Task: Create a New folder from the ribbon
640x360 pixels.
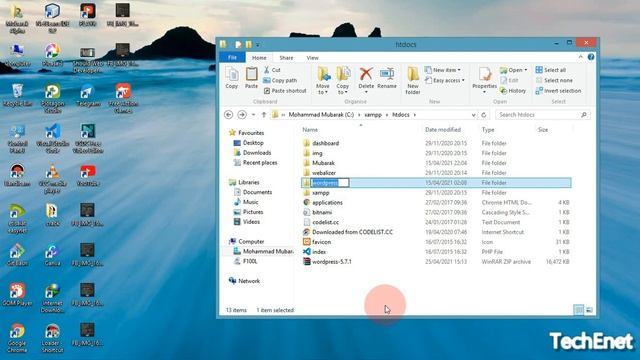Action: 413,81
